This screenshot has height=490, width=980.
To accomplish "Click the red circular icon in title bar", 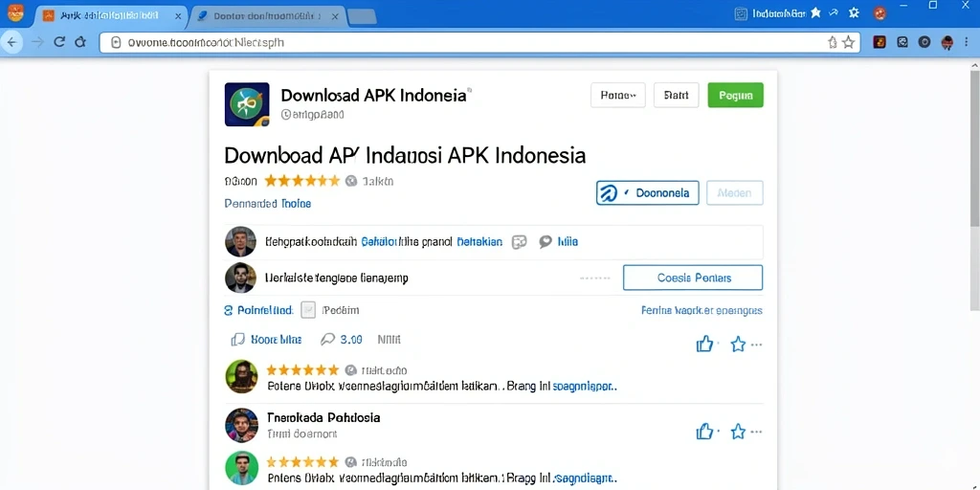I will point(880,12).
